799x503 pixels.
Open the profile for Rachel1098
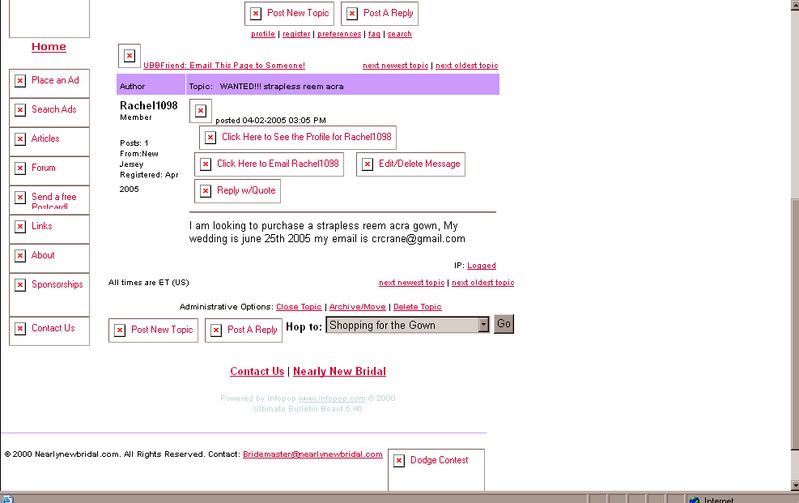(298, 137)
